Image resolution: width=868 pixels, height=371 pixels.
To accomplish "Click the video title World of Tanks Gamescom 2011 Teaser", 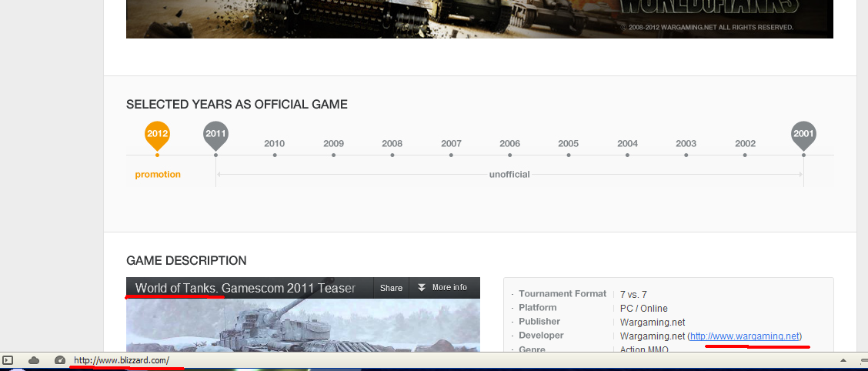I will pos(245,288).
